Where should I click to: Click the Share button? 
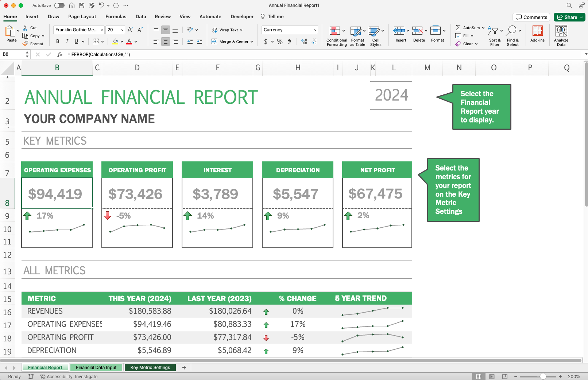(569, 17)
